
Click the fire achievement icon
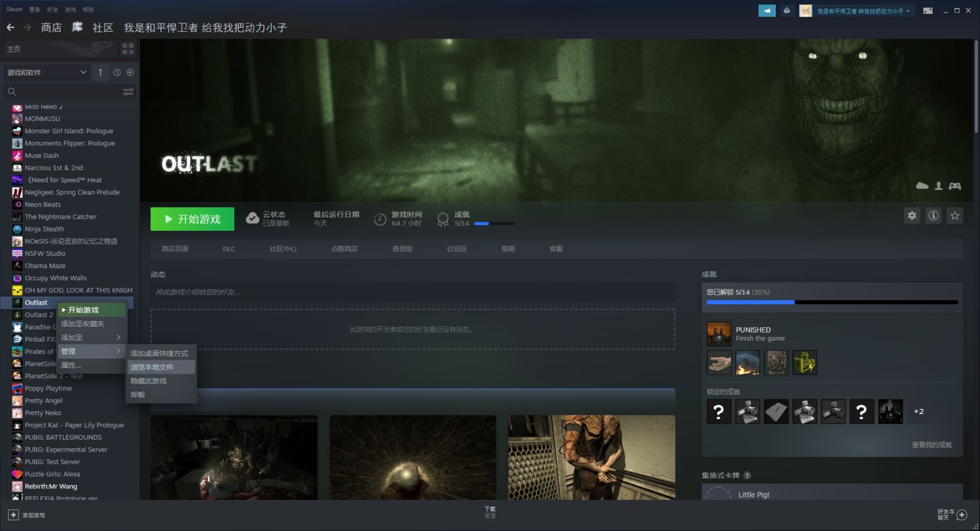747,363
